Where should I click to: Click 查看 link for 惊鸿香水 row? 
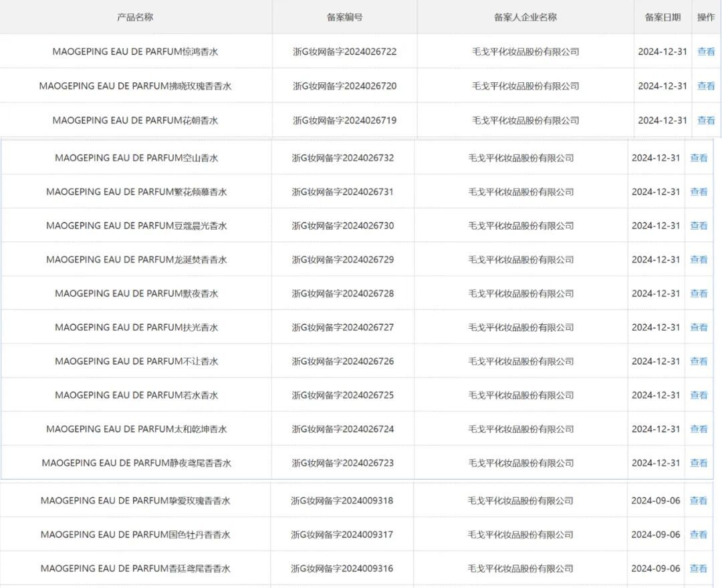tap(706, 51)
